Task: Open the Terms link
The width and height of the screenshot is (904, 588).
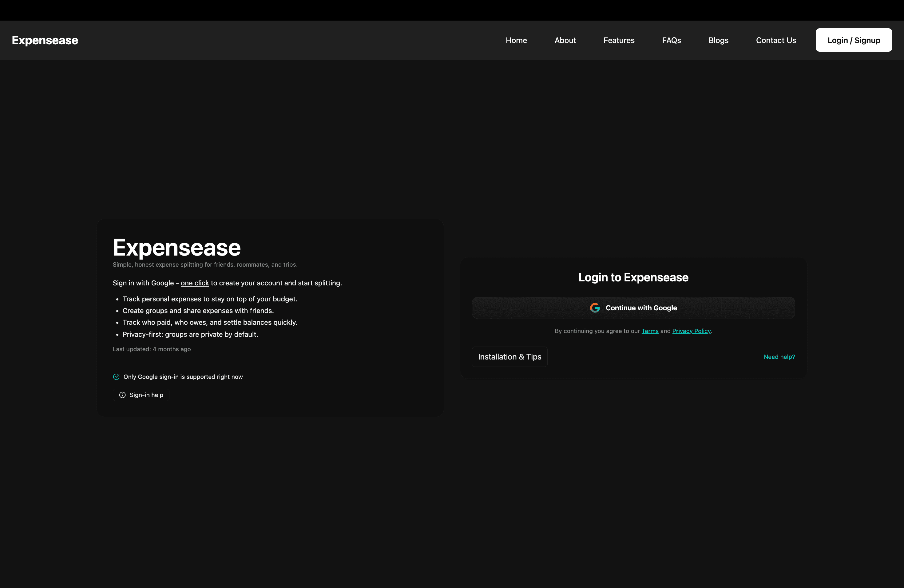Action: [650, 331]
